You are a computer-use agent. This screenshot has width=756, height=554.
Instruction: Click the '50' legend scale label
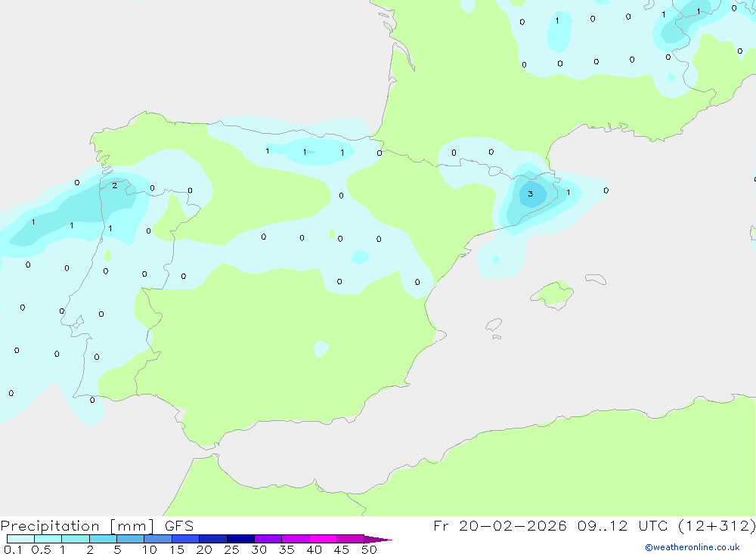pos(369,549)
